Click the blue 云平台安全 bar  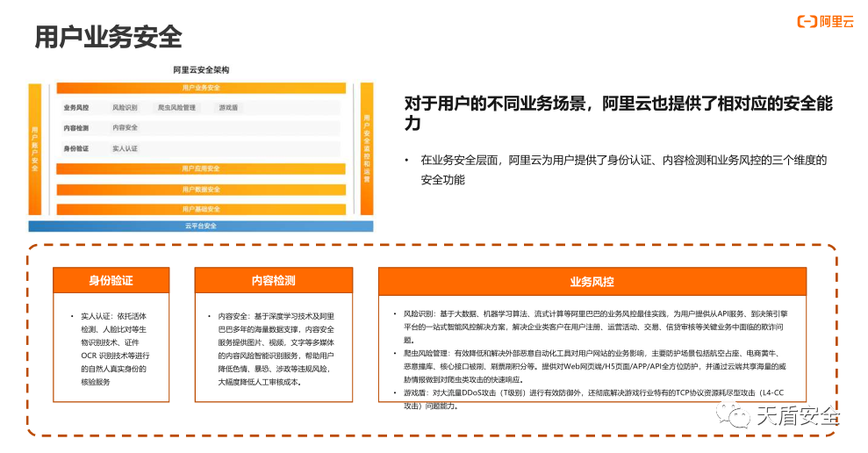[x=201, y=226]
